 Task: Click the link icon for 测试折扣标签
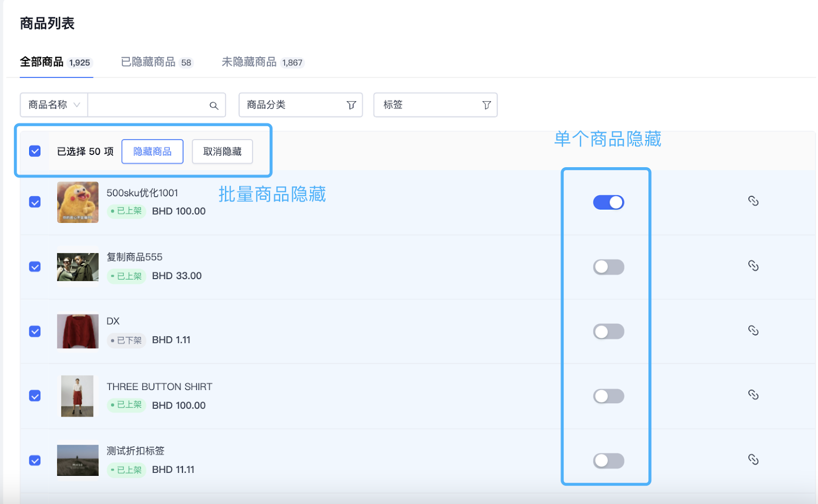click(x=753, y=460)
